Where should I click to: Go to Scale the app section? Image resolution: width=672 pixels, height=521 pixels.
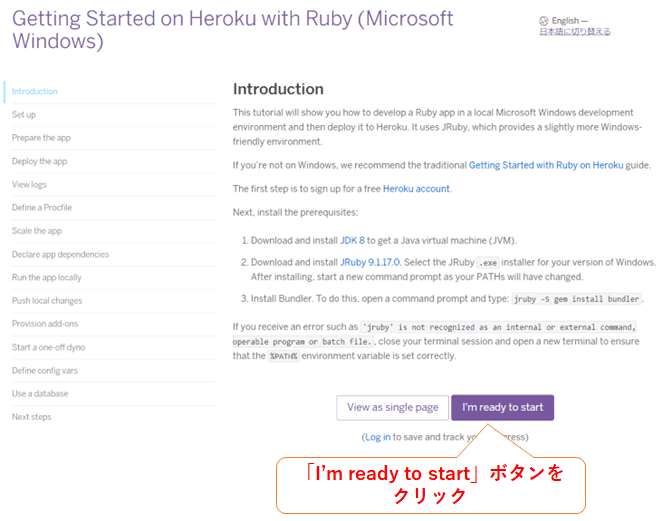click(37, 231)
